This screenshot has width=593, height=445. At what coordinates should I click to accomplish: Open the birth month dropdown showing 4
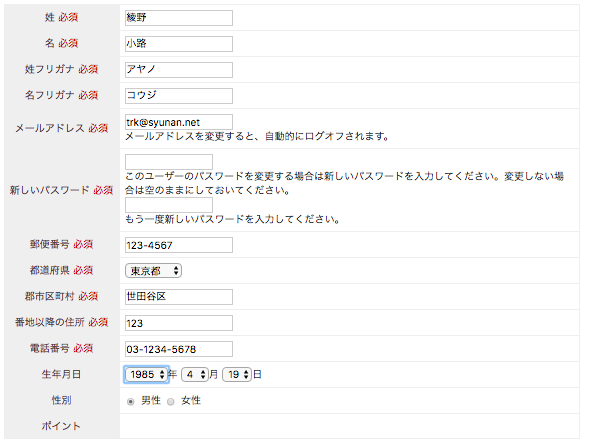click(x=195, y=374)
